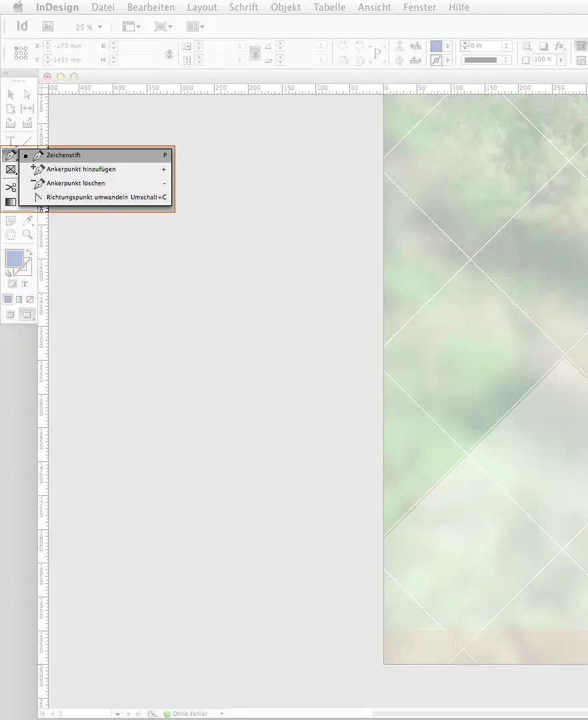Choose Ankerpunkt hinzufügen from the flyout

(81, 169)
